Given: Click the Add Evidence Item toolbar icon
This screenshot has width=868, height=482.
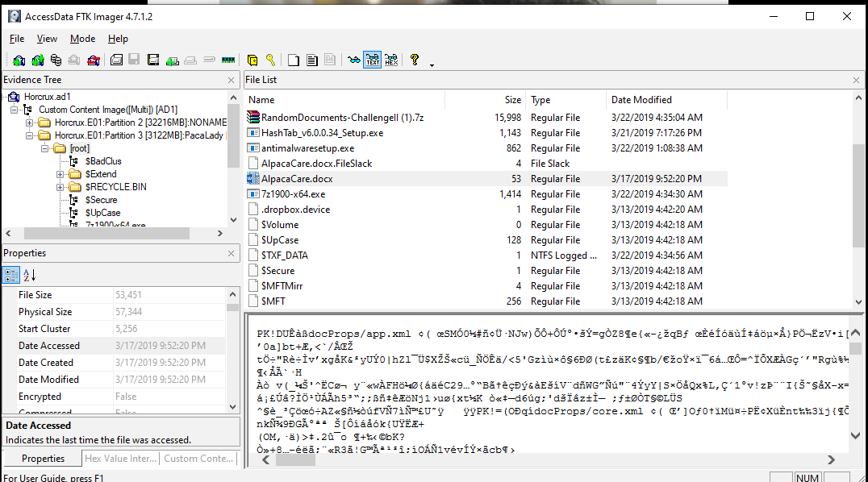Looking at the screenshot, I should click(19, 60).
